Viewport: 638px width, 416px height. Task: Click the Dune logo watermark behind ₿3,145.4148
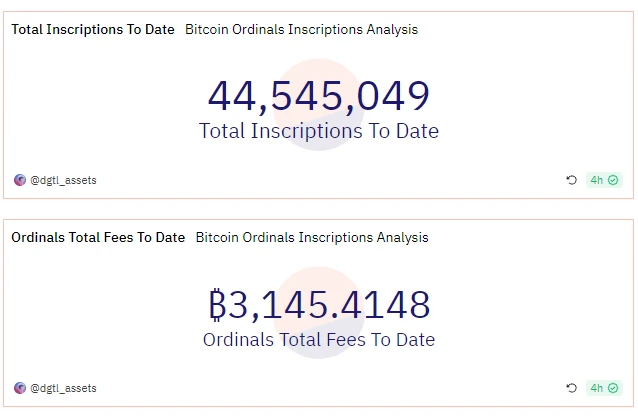[x=319, y=280]
